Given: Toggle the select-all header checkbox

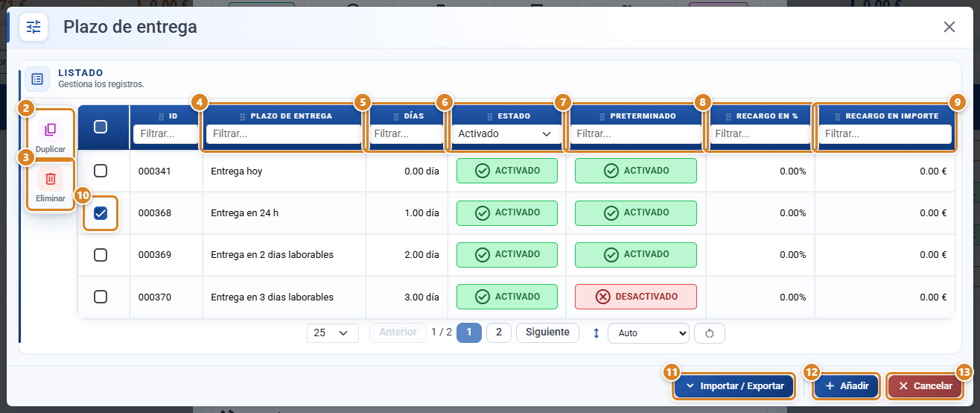Looking at the screenshot, I should 101,127.
